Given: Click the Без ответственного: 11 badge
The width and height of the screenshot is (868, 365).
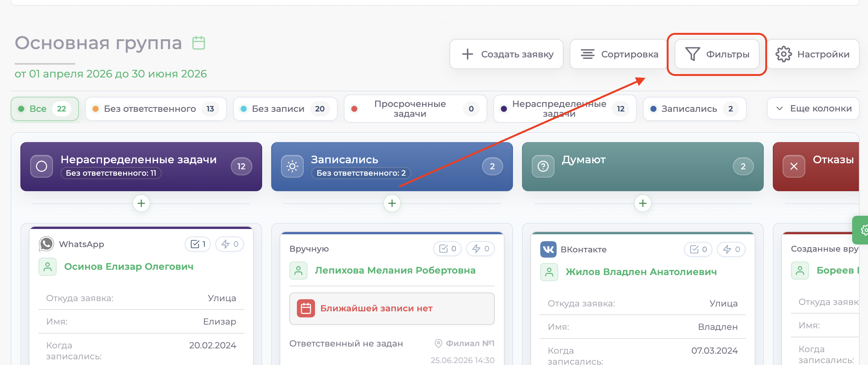Looking at the screenshot, I should (111, 173).
